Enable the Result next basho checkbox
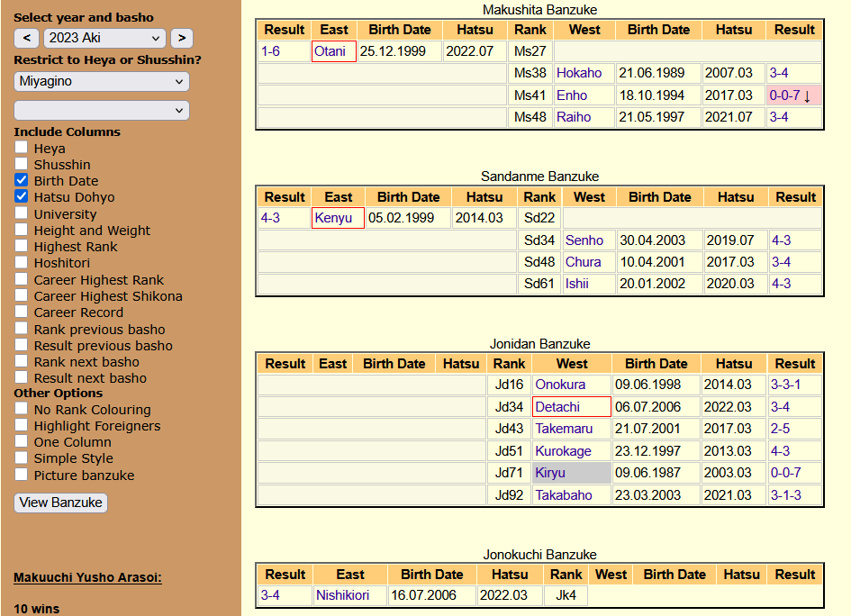851x616 pixels. 22,377
